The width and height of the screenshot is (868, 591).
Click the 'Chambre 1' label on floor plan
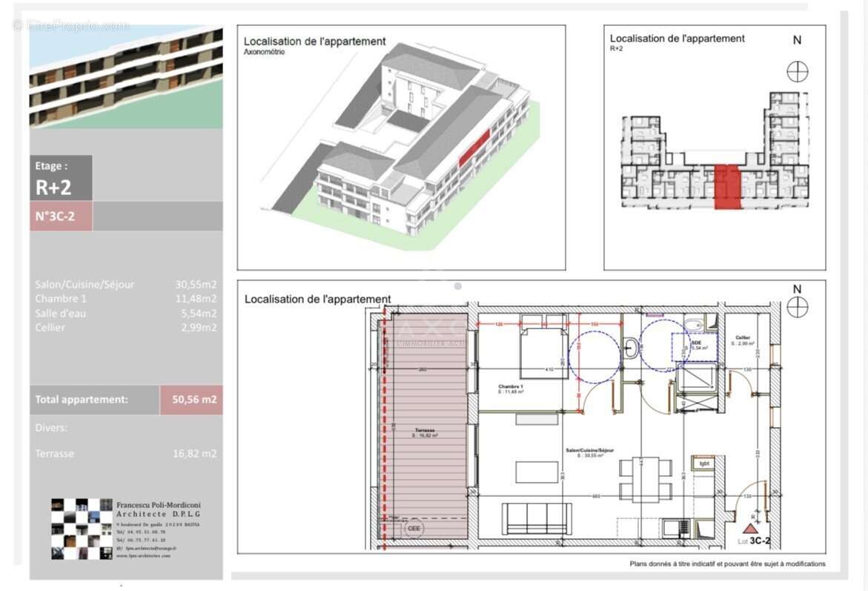pos(511,386)
